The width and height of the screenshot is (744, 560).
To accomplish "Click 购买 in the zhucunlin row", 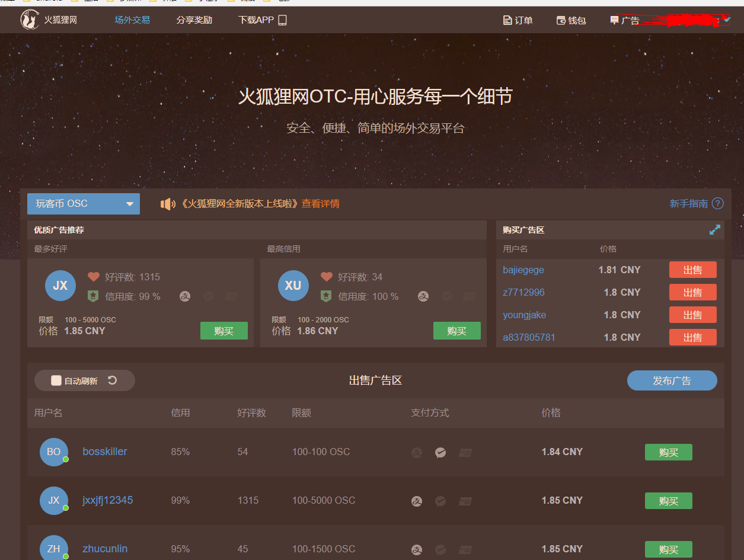I will click(x=668, y=549).
